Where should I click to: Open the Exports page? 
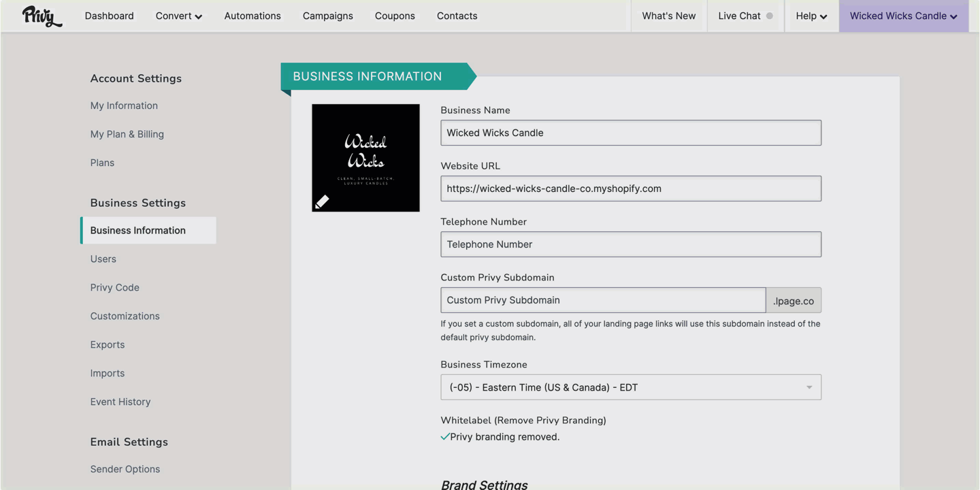(108, 344)
